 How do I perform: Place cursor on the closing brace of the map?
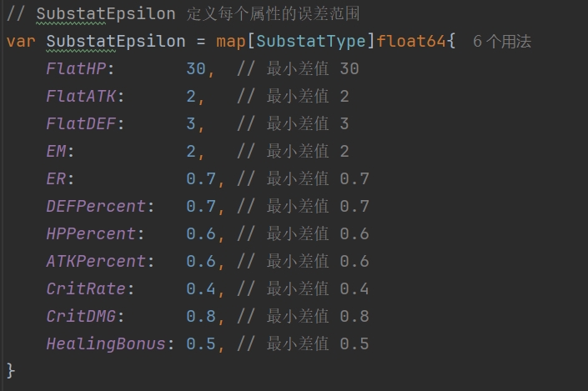tap(11, 371)
